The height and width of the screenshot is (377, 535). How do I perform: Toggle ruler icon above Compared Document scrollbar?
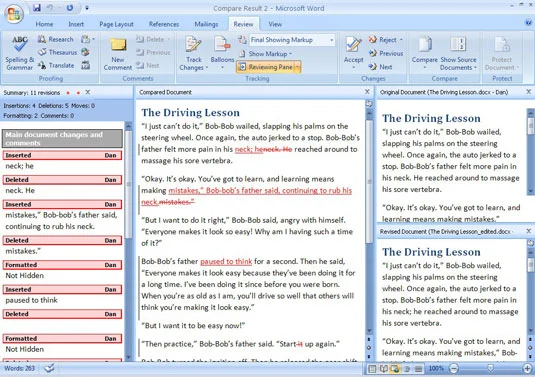click(369, 103)
